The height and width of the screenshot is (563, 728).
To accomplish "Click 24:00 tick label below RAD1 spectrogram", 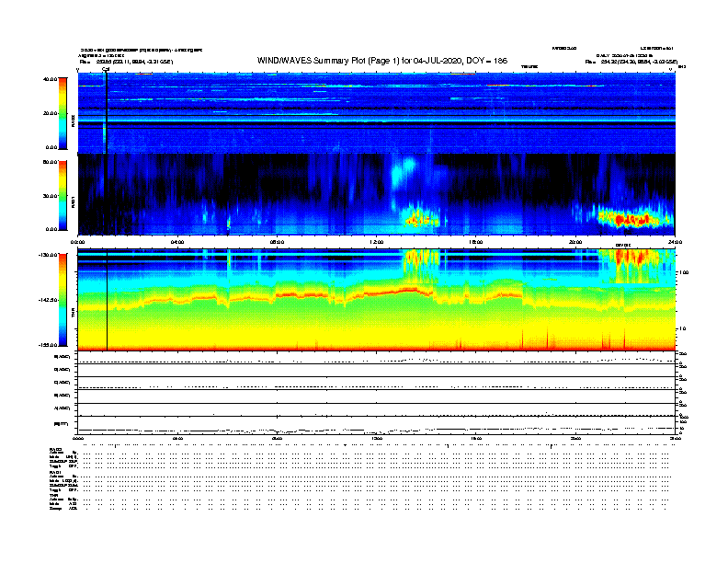I will click(675, 242).
